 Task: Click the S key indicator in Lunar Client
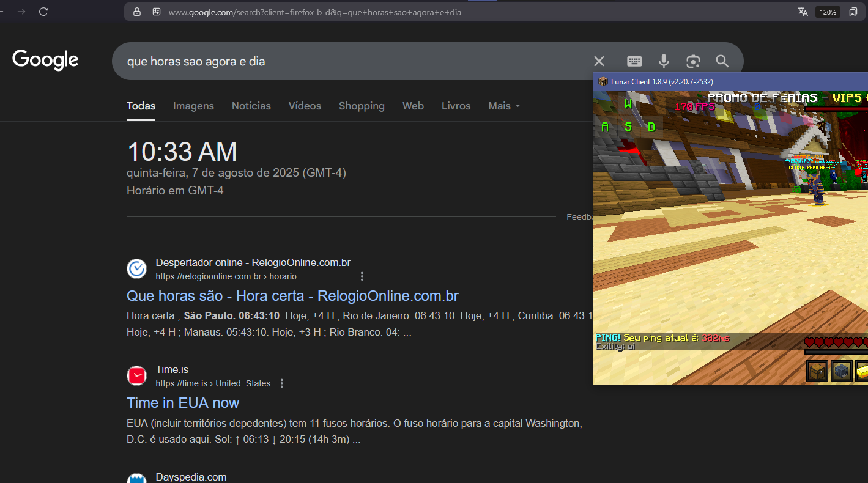pyautogui.click(x=628, y=127)
